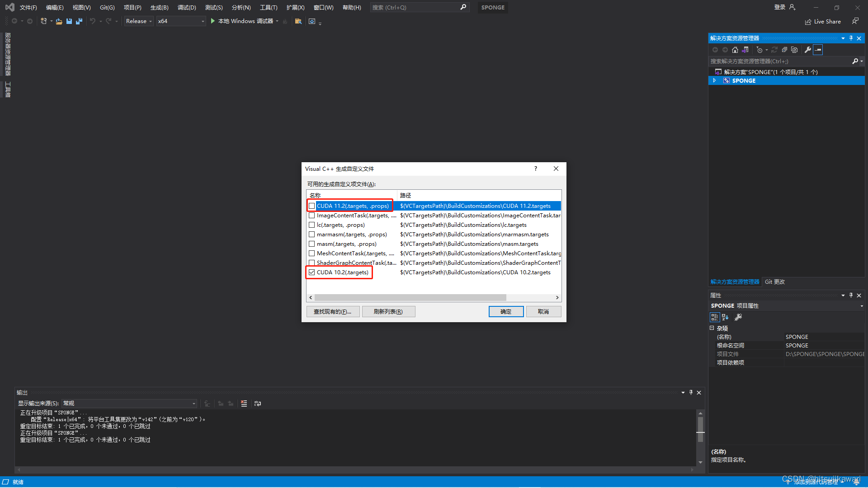Click show all files icon
Viewport: 868px width, 488px height.
point(794,50)
